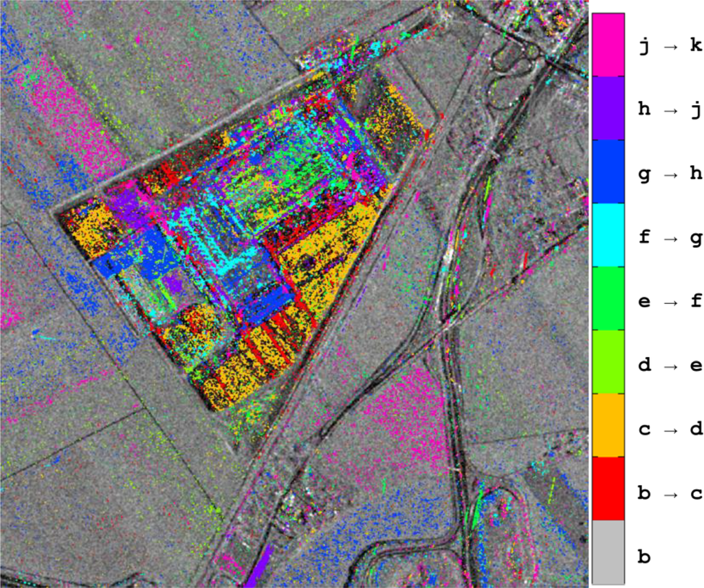Click the cyan f → g legend swatch
This screenshot has height=588, width=704.
point(608,235)
